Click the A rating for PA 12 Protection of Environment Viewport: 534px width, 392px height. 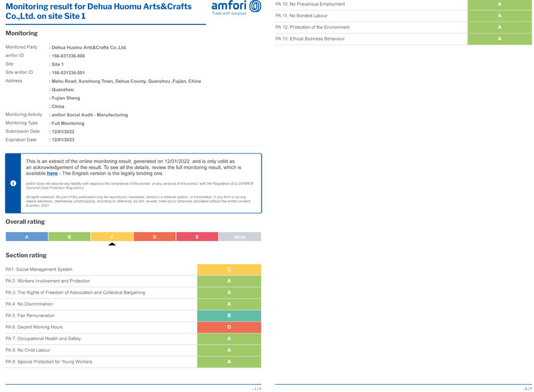pos(500,27)
